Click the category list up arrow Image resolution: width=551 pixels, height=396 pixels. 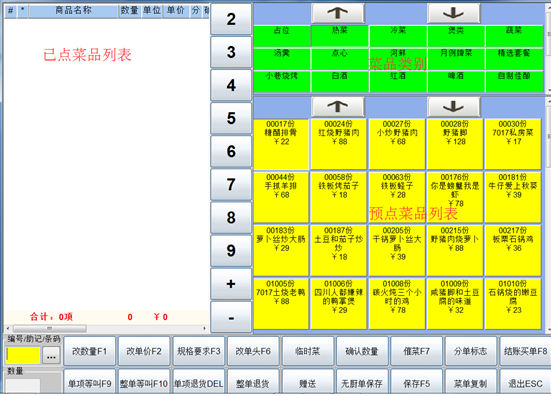point(338,13)
